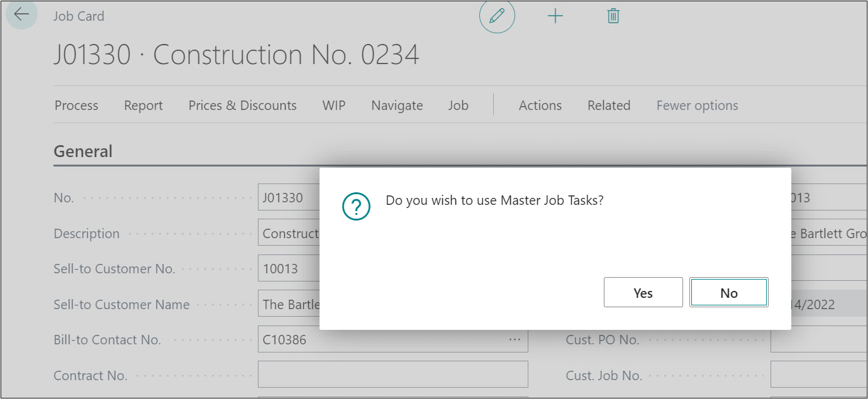Open the WIP menu
The image size is (868, 399).
[334, 106]
